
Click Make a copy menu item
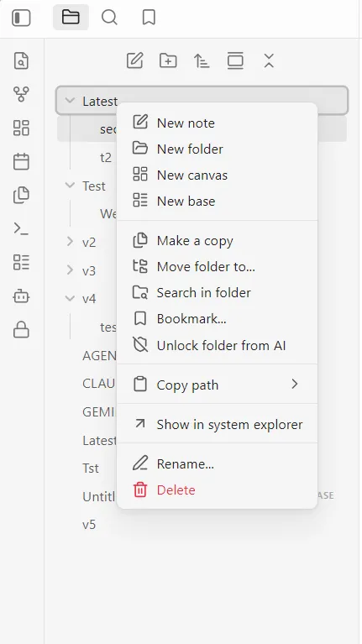(217, 240)
